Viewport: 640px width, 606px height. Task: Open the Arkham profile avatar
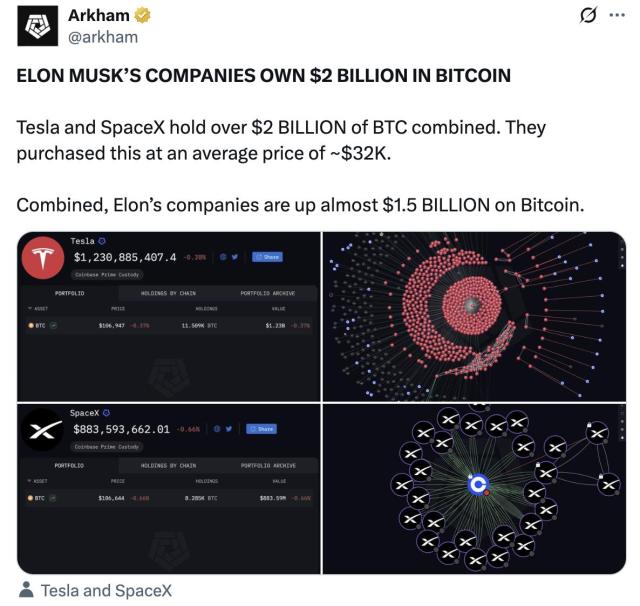pos(38,26)
